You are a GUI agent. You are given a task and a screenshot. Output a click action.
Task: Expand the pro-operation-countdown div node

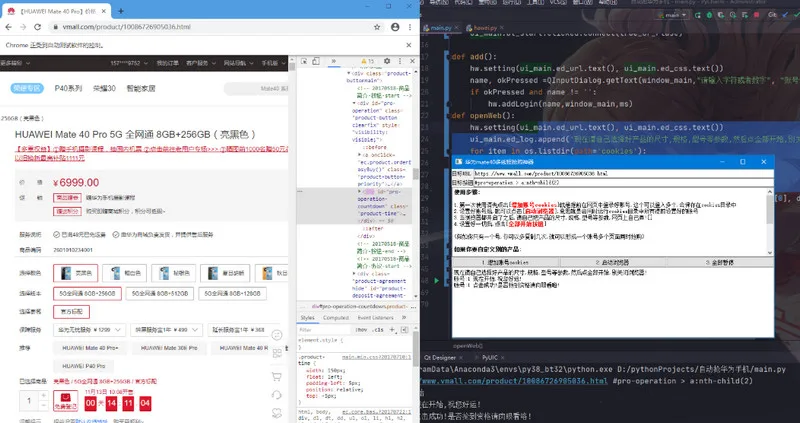[x=360, y=192]
